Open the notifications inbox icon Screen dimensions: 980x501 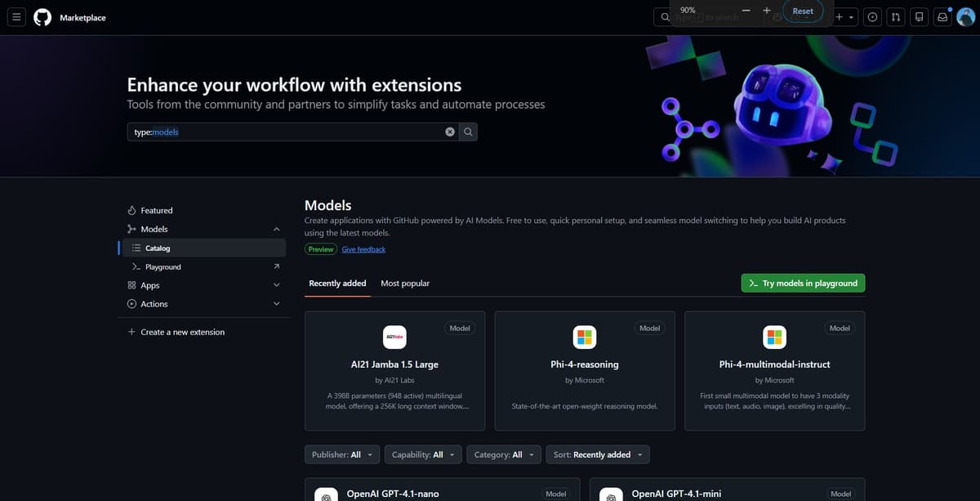[x=942, y=17]
